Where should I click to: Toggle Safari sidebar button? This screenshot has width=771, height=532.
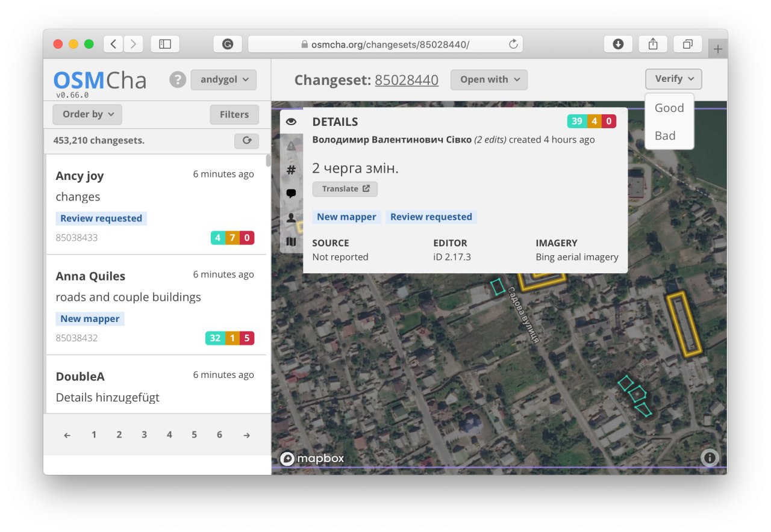(x=165, y=44)
